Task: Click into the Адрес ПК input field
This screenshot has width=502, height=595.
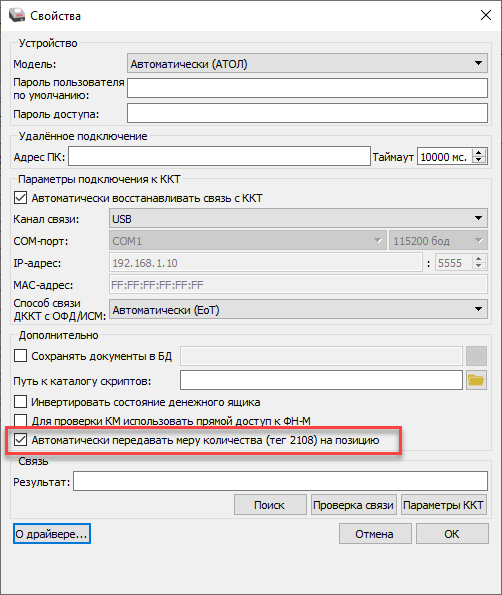Action: [219, 156]
